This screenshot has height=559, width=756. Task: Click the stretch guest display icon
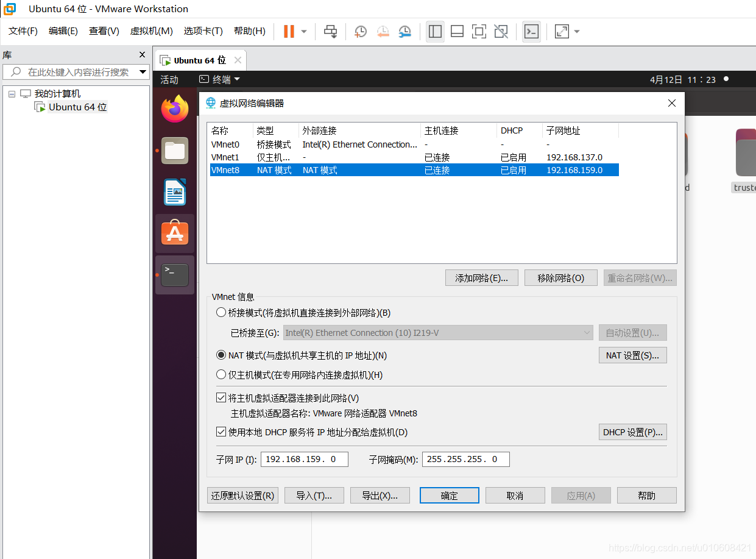pos(562,31)
